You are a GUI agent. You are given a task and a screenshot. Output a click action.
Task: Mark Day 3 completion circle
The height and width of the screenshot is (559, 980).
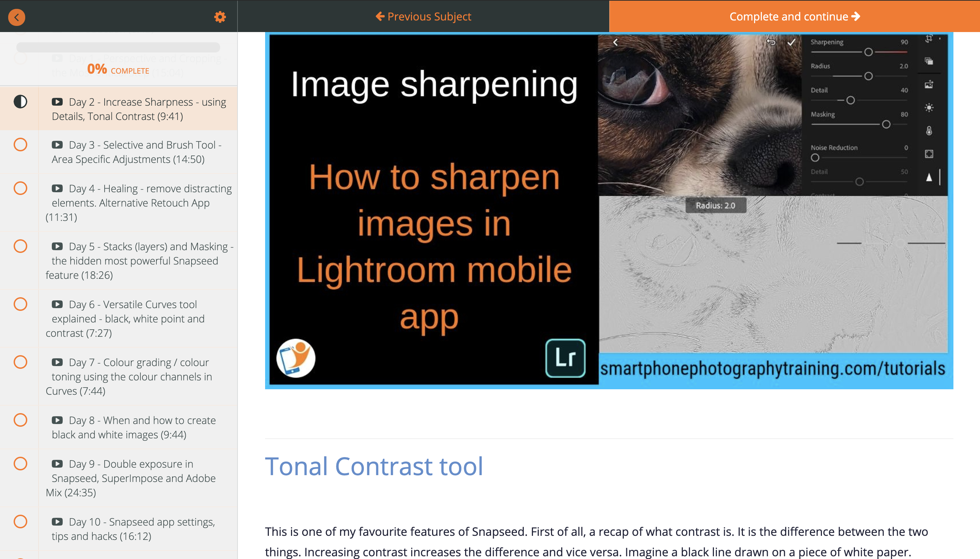click(20, 145)
